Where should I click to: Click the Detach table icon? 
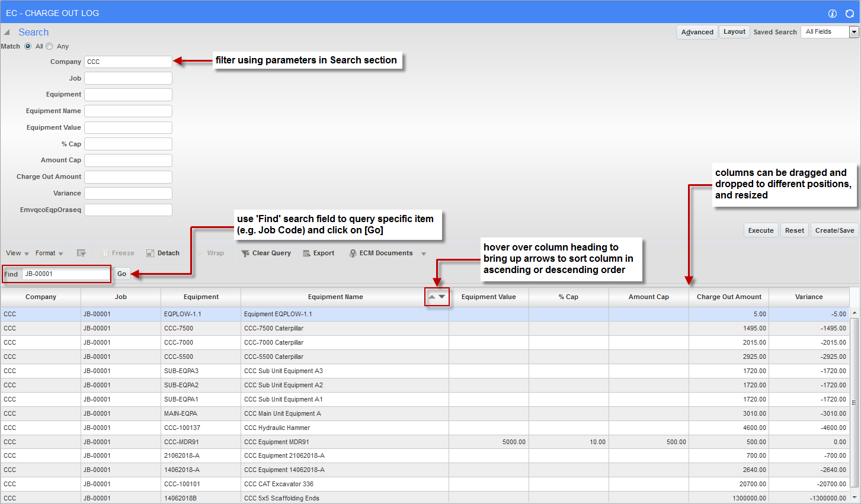click(x=151, y=253)
